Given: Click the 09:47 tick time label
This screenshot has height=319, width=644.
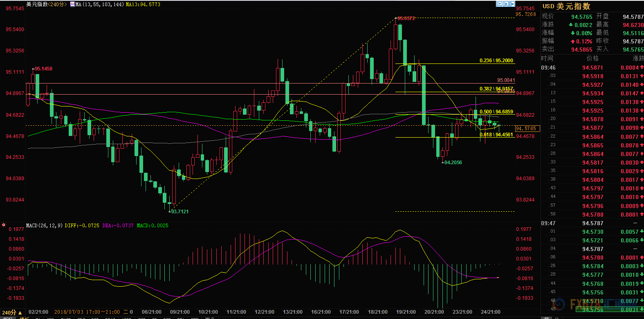Looking at the screenshot, I should click(548, 223).
